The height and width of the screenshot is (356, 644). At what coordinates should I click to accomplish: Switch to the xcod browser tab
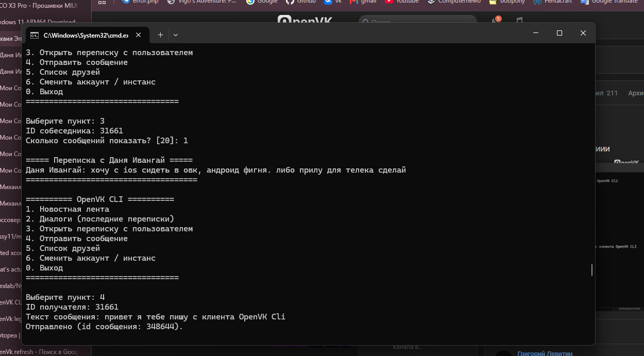click(11, 252)
